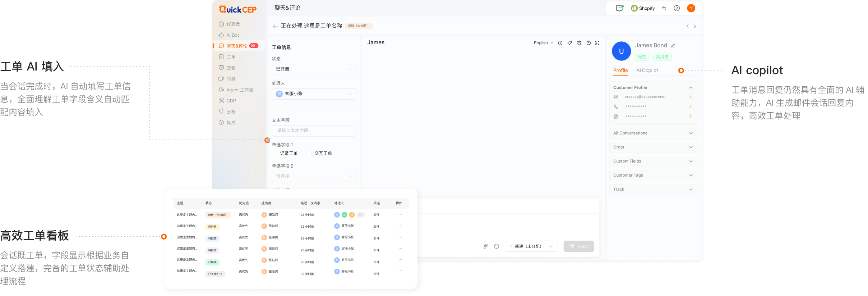
Task: Open the emoji picker icon
Action: pos(497,246)
